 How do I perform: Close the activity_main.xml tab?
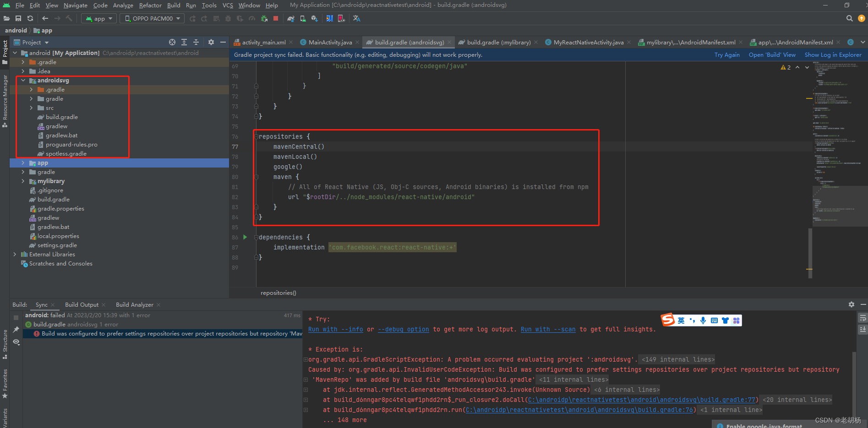click(291, 42)
